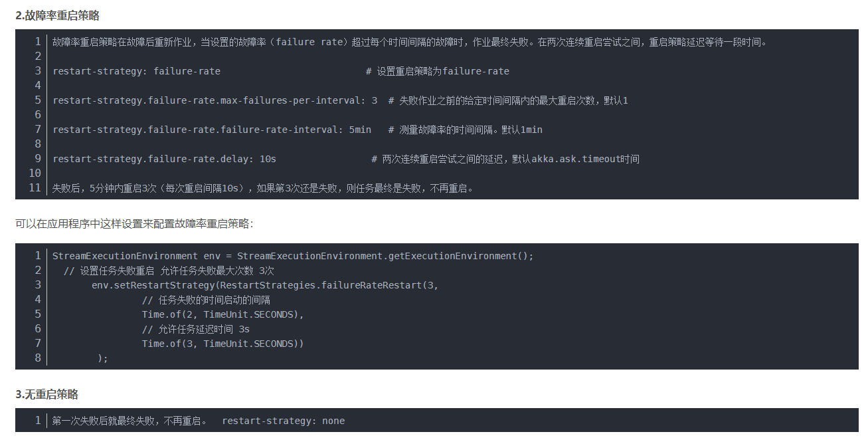Image resolution: width=868 pixels, height=438 pixels.
Task: Click the StreamExecutionEnvironment env declaration line
Action: click(x=292, y=256)
